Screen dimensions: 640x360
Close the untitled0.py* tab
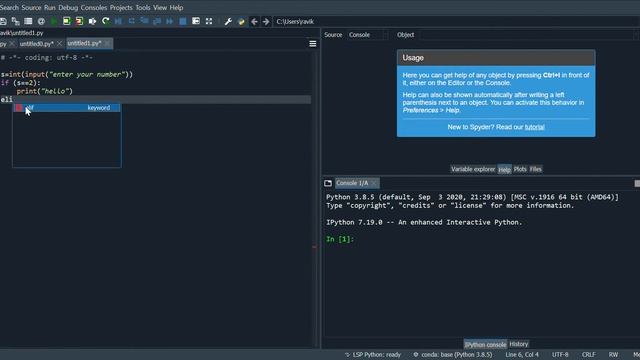click(60, 43)
